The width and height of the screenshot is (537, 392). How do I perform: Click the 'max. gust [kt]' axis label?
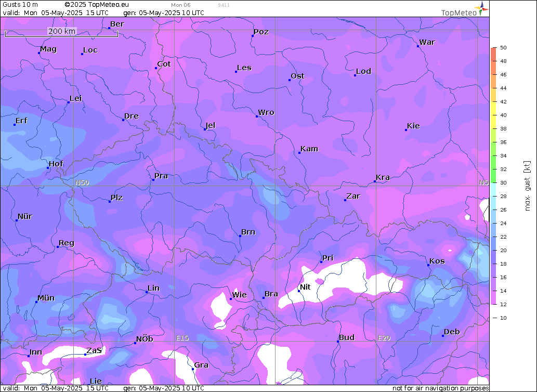[528, 186]
